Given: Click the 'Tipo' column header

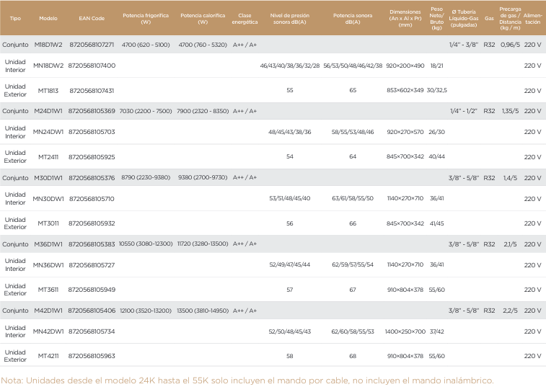Looking at the screenshot, I should pos(15,19).
